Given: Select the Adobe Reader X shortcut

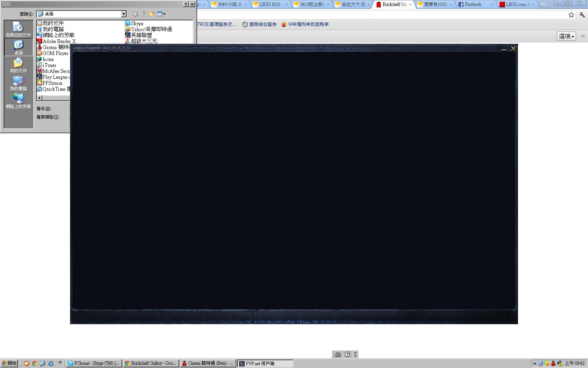Looking at the screenshot, I should click(56, 41).
